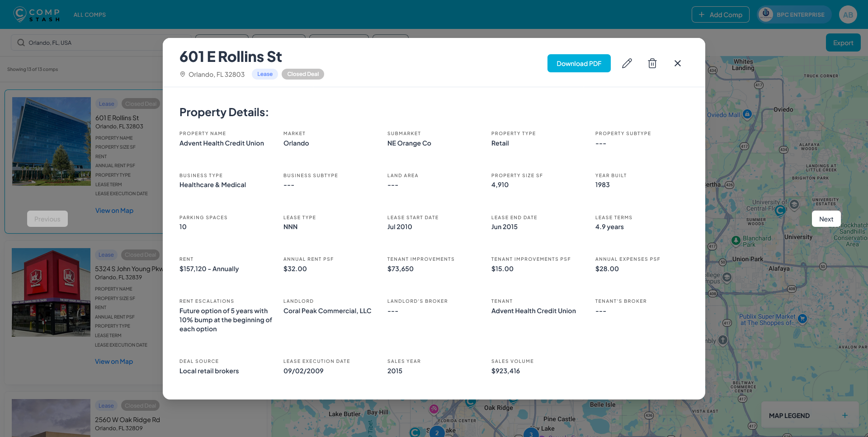868x437 pixels.
Task: Click lease execution date 09/02/2009
Action: tap(303, 371)
